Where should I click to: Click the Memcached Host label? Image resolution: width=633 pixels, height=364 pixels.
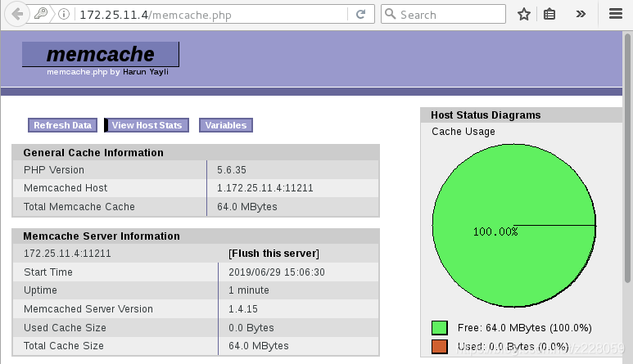point(66,188)
